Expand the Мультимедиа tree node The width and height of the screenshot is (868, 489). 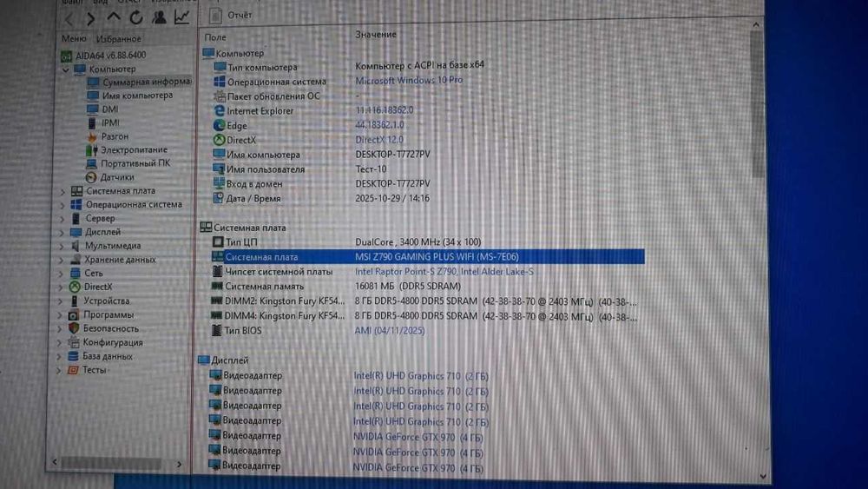(x=62, y=247)
